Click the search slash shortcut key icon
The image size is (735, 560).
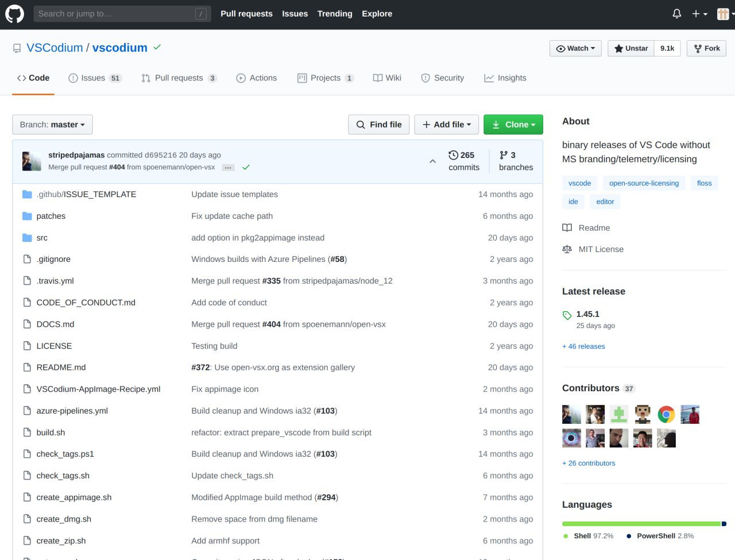[200, 14]
